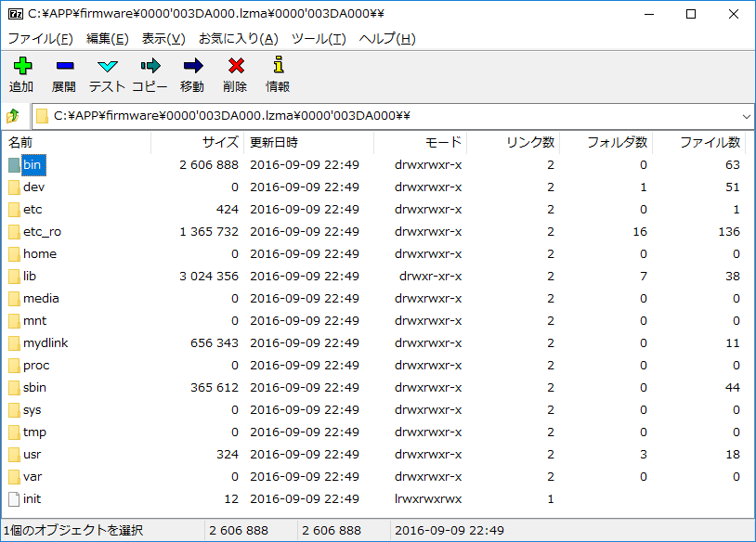
Task: Select the init file icon
Action: point(14,499)
